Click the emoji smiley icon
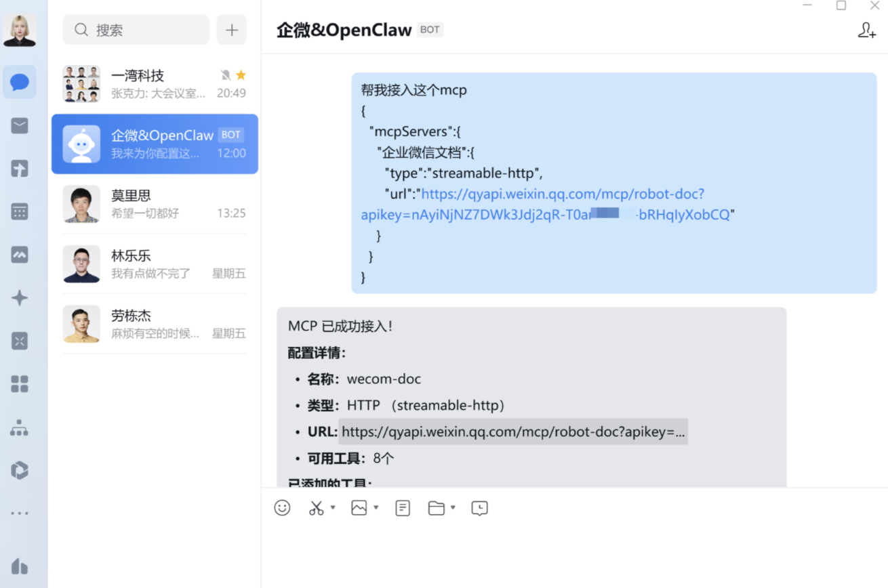Image resolution: width=888 pixels, height=588 pixels. point(282,508)
